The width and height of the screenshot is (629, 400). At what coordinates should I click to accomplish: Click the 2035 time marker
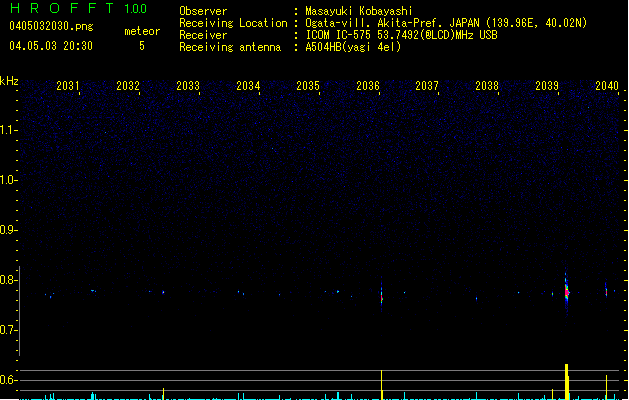[308, 86]
